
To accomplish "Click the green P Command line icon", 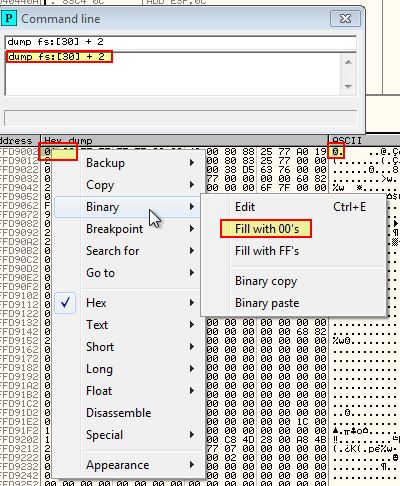I will tap(9, 18).
